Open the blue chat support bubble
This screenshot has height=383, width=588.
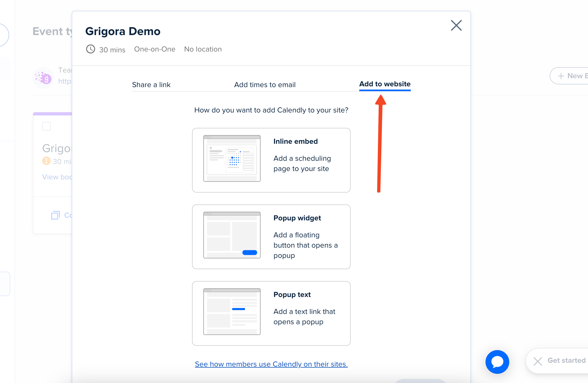click(x=497, y=362)
